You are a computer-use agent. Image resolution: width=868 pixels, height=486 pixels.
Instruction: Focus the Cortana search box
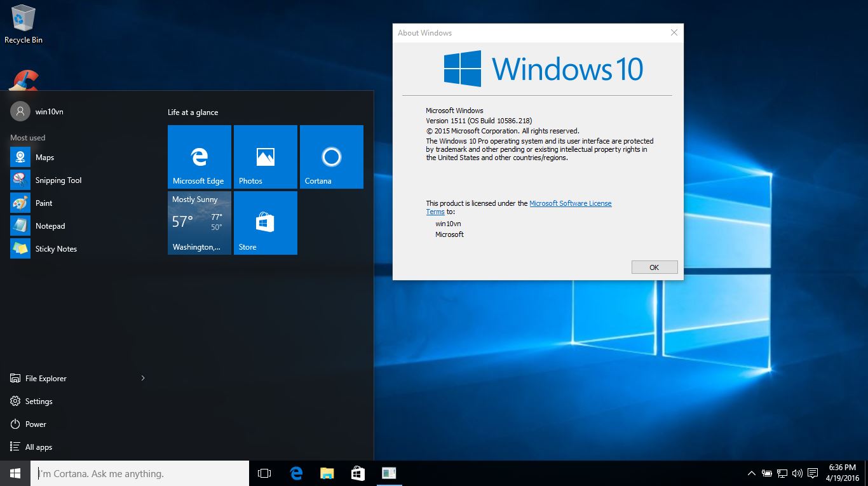[x=140, y=473]
